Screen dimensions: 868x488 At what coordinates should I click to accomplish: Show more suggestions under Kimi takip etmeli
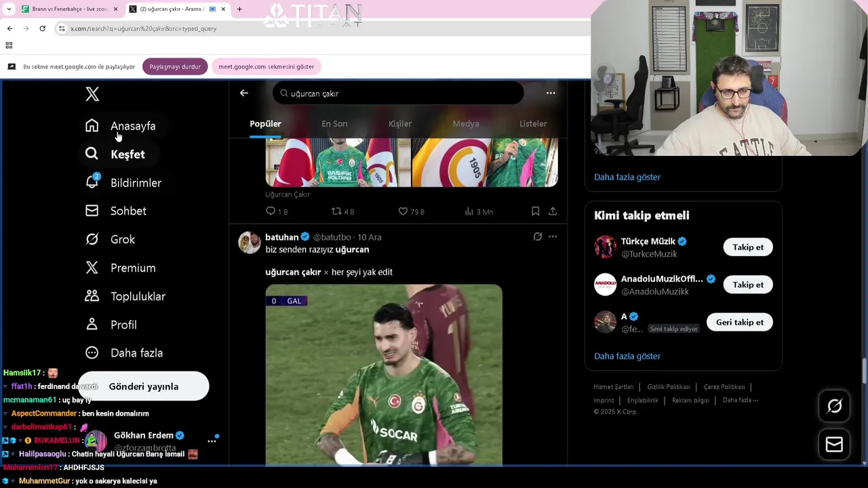pos(627,356)
